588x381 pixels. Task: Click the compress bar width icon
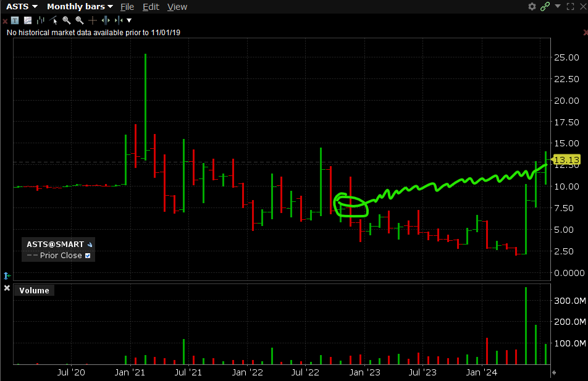pos(119,20)
